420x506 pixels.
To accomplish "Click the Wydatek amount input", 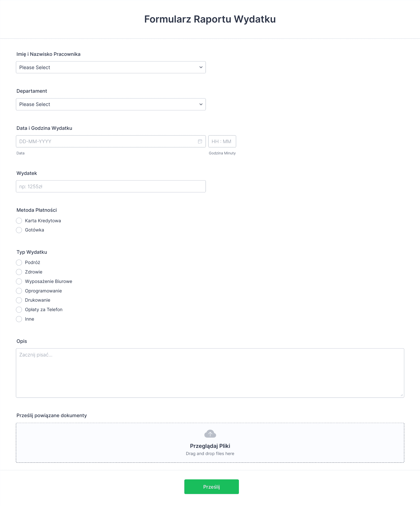I will [111, 186].
